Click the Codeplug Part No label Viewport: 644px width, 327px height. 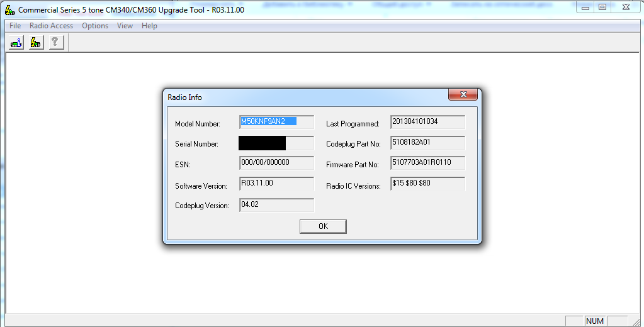[354, 144]
